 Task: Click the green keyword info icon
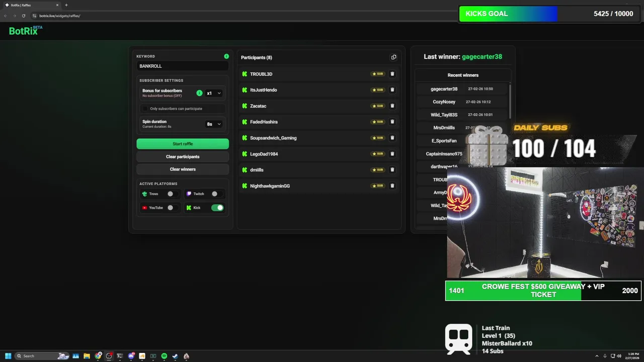click(226, 56)
